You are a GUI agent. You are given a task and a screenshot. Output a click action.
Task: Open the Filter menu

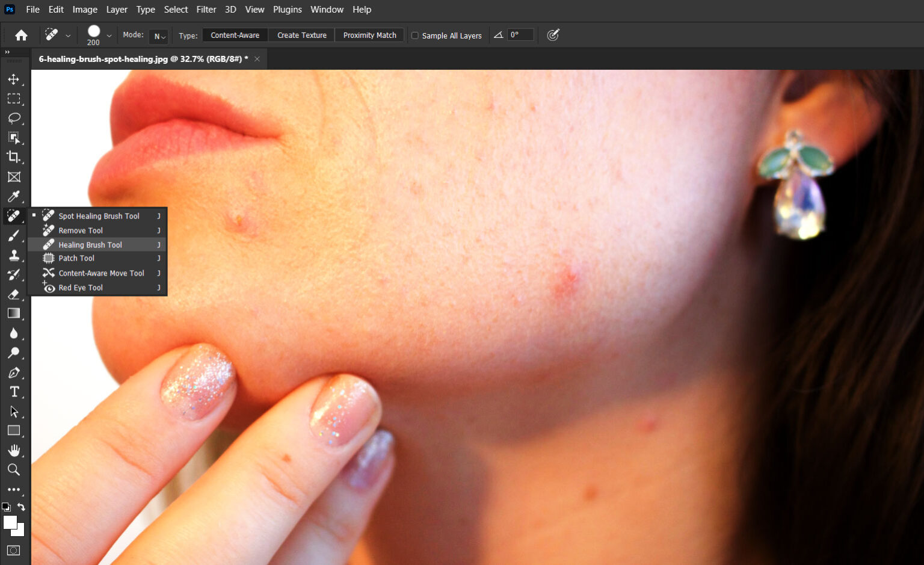[x=206, y=10]
